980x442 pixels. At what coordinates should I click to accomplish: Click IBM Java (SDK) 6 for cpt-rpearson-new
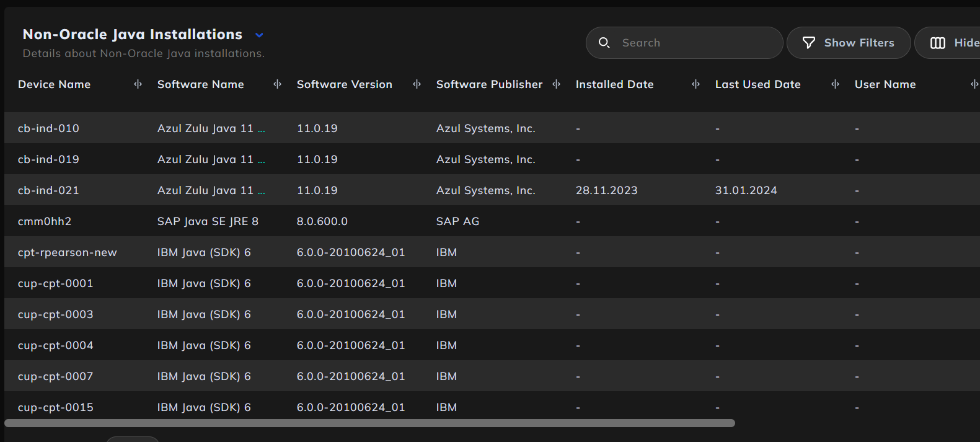coord(204,252)
